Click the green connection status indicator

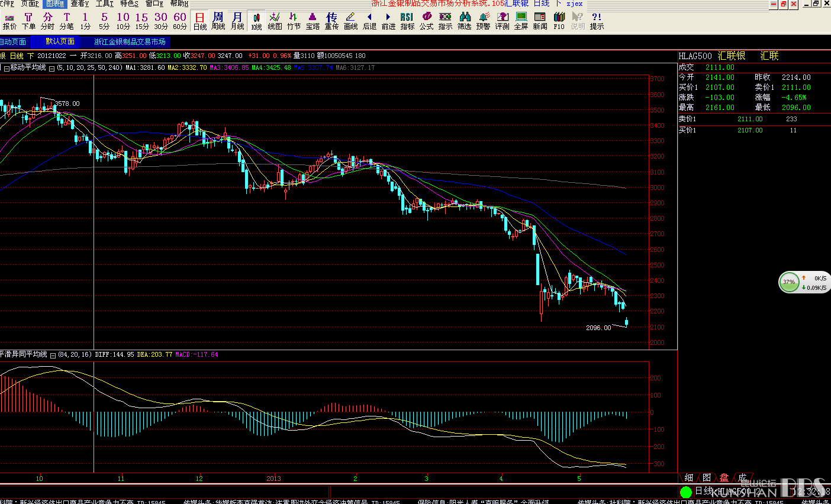686,492
